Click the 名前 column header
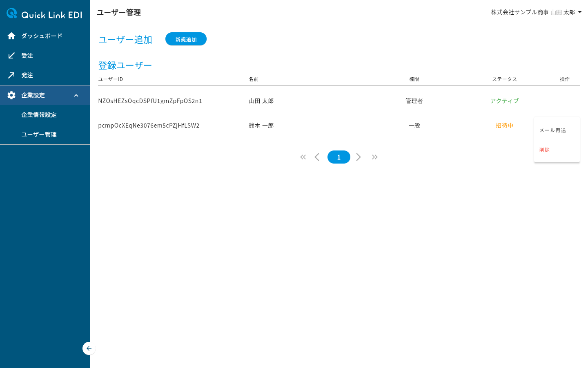Viewport: 588px width, 368px height. (x=254, y=79)
